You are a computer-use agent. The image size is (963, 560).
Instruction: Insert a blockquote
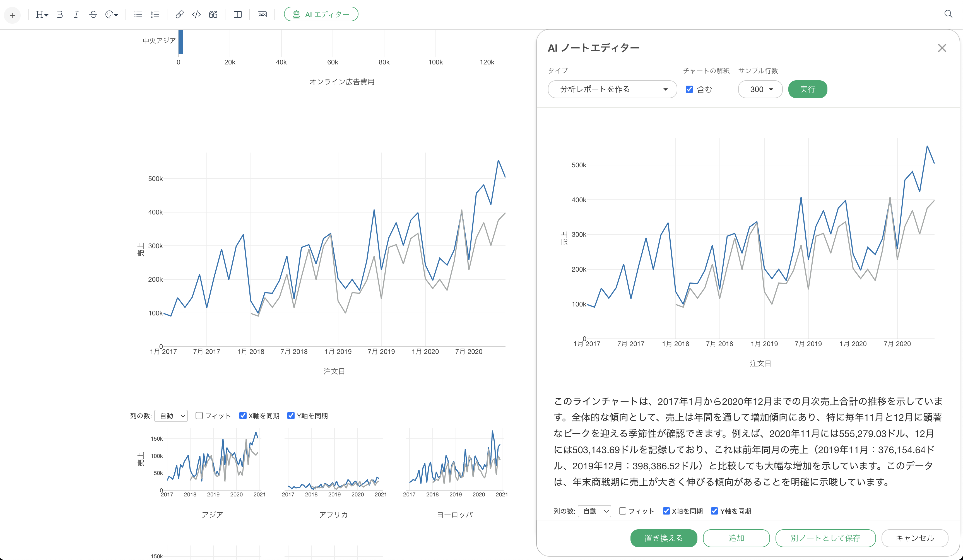[x=213, y=15]
